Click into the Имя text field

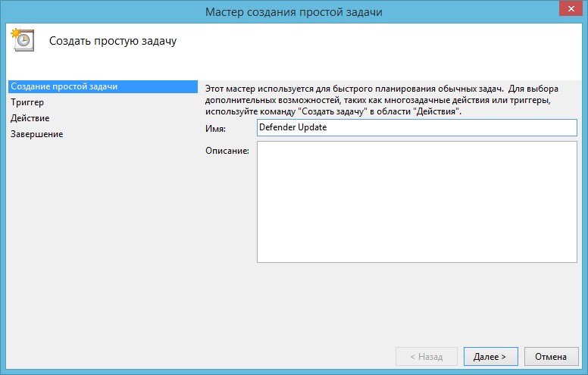coord(417,127)
